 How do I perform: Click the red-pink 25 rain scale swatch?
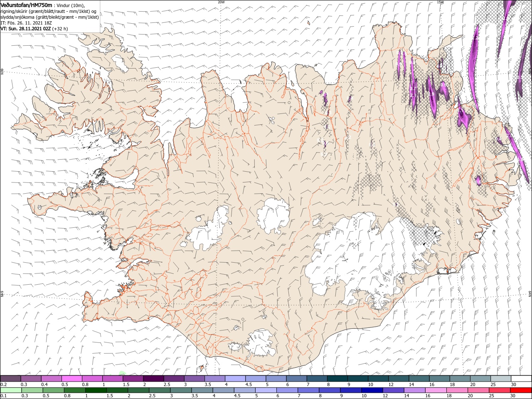[500, 390]
